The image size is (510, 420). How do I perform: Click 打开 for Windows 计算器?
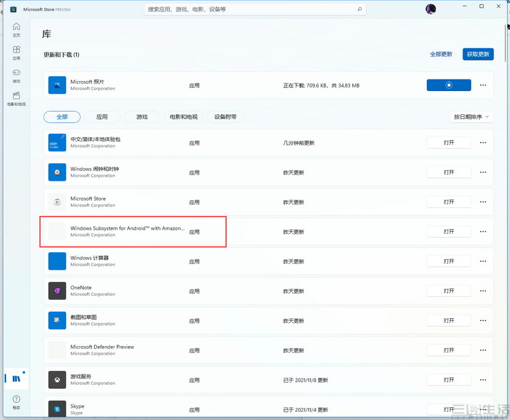coord(449,261)
